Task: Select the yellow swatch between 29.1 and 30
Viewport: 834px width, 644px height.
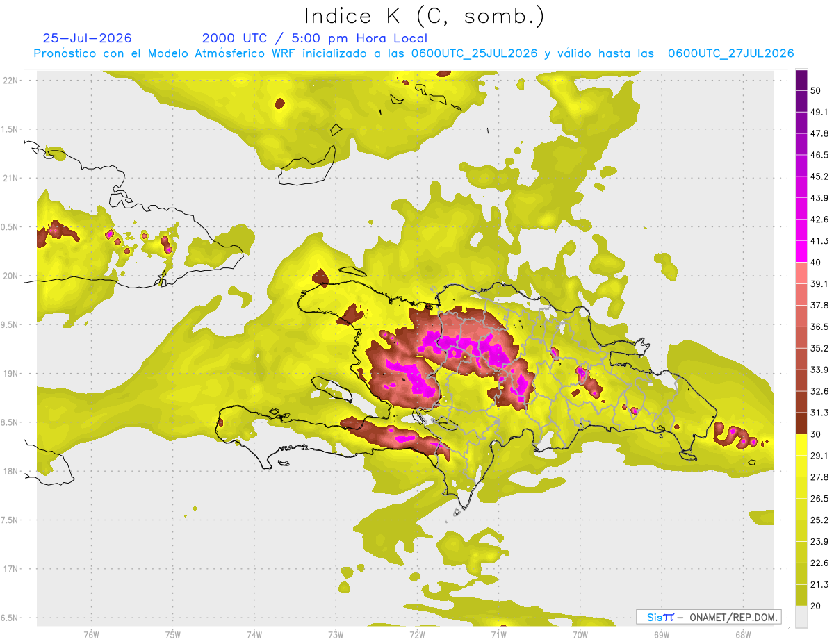Action: coord(801,445)
